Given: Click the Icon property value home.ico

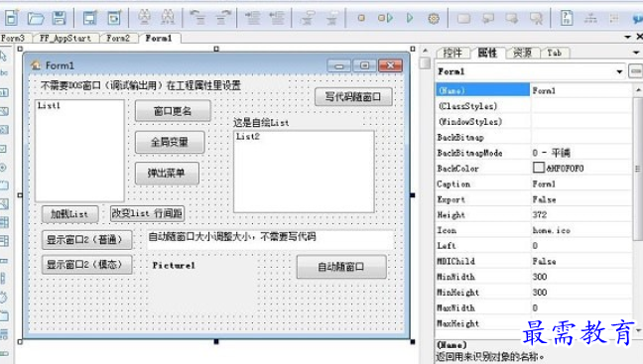Looking at the screenshot, I should 551,230.
